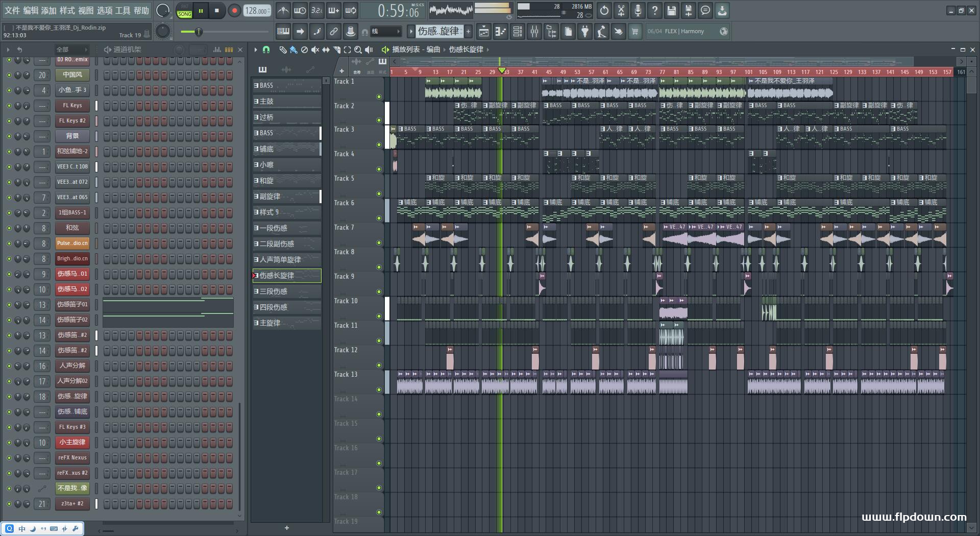Open the plugin picker plug icon

(x=585, y=32)
